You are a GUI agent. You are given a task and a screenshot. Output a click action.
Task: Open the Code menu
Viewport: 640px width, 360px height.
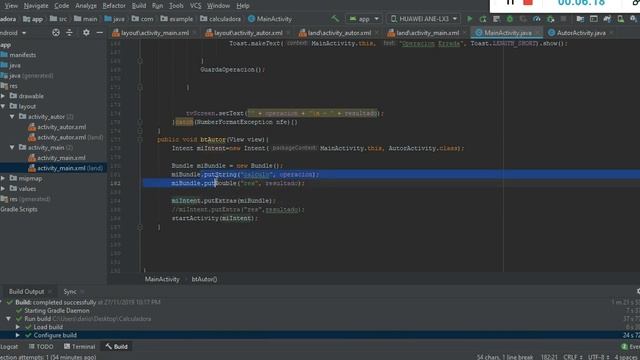coord(62,6)
